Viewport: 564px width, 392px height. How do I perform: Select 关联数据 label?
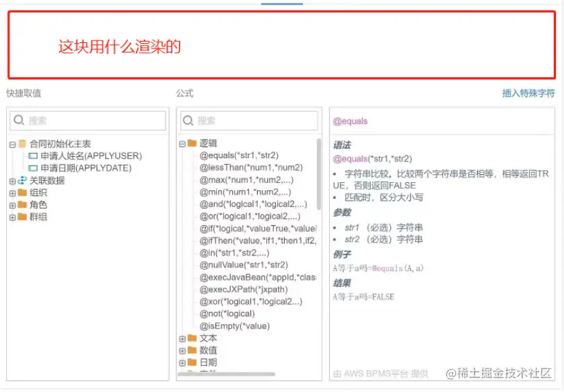(47, 181)
